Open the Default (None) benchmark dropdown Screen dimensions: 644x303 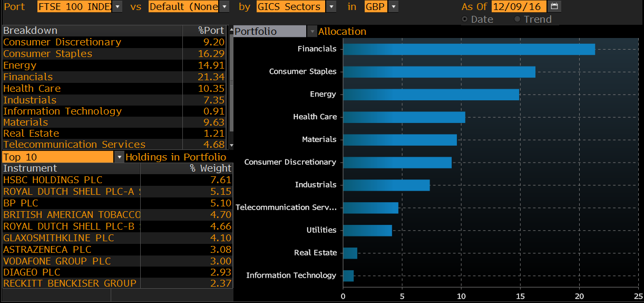tap(225, 6)
